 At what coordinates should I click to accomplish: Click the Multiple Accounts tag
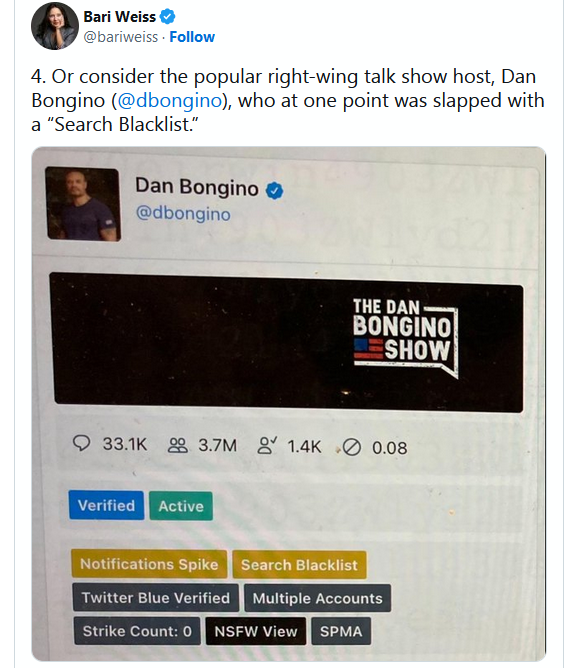click(x=318, y=598)
